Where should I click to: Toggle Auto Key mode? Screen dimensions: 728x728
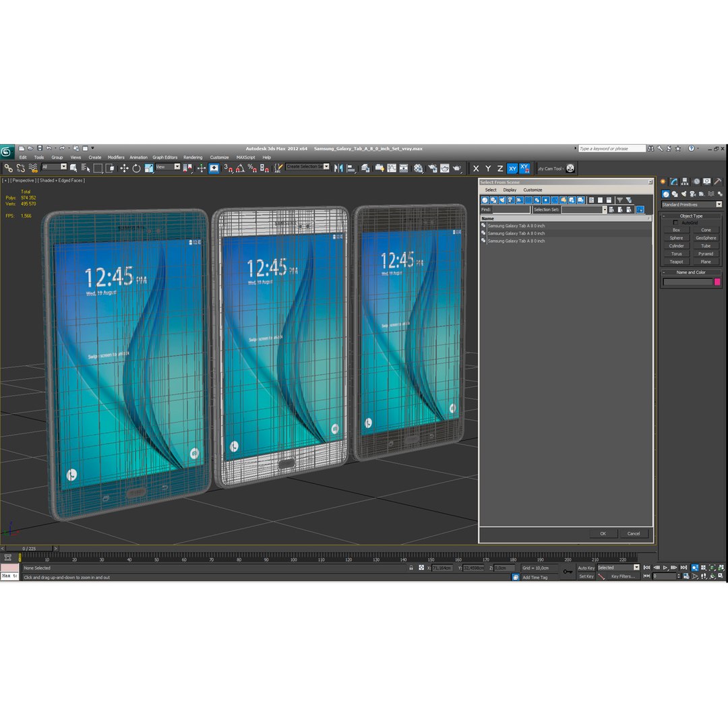tap(586, 568)
